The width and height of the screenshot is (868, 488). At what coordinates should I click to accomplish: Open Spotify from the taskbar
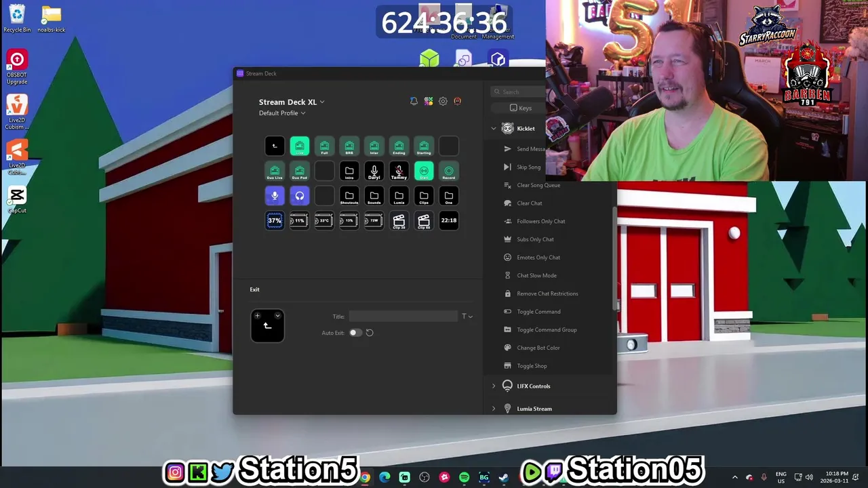point(464,477)
